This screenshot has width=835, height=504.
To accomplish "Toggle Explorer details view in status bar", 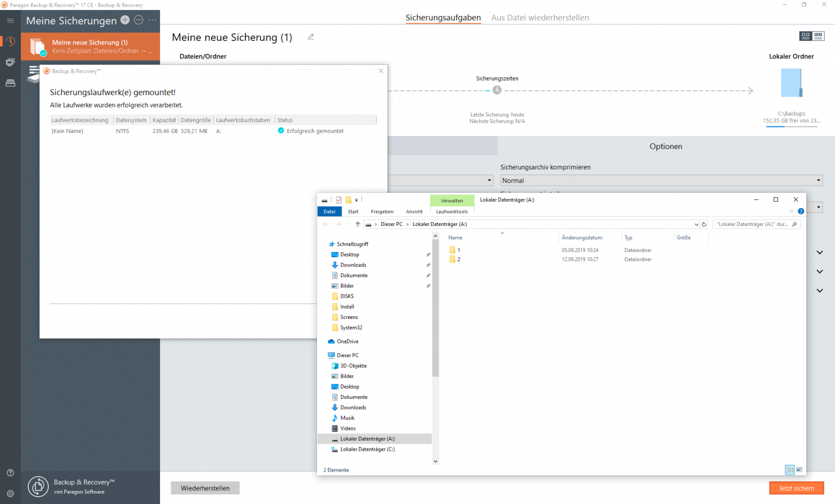I will [789, 470].
